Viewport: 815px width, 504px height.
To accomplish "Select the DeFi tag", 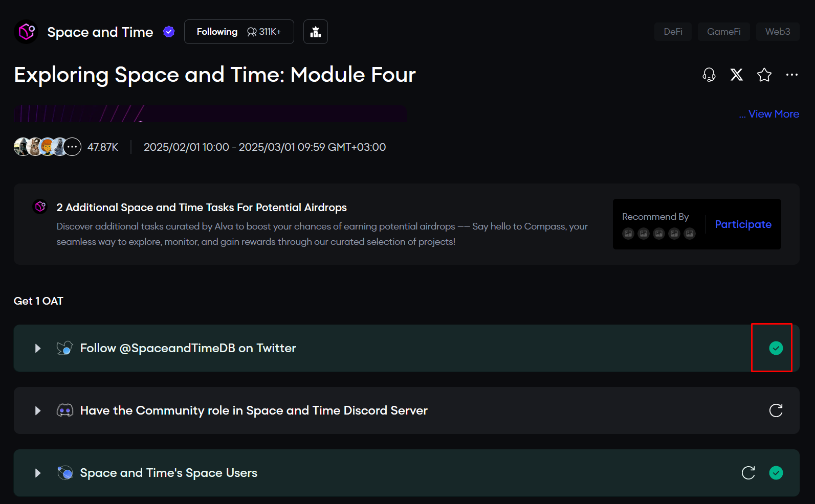I will [673, 32].
